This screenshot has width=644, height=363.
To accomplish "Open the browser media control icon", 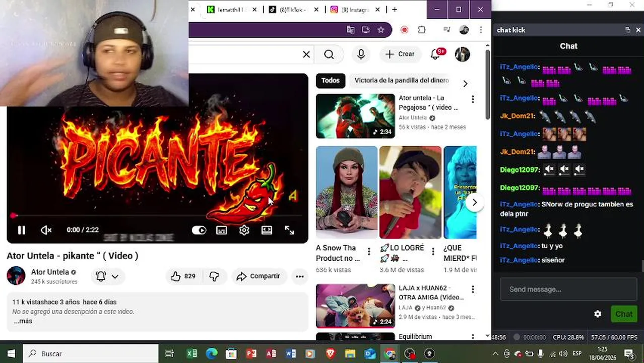I will (x=446, y=30).
